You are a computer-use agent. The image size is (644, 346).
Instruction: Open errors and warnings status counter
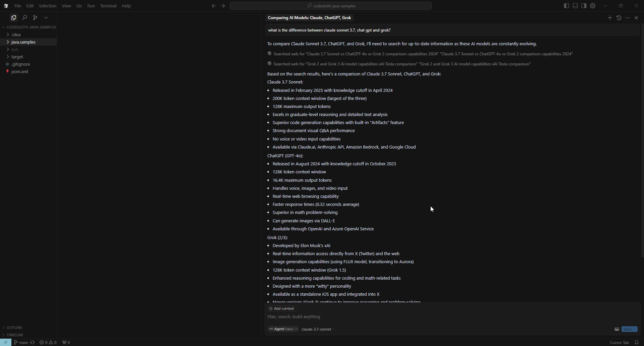pyautogui.click(x=48, y=342)
